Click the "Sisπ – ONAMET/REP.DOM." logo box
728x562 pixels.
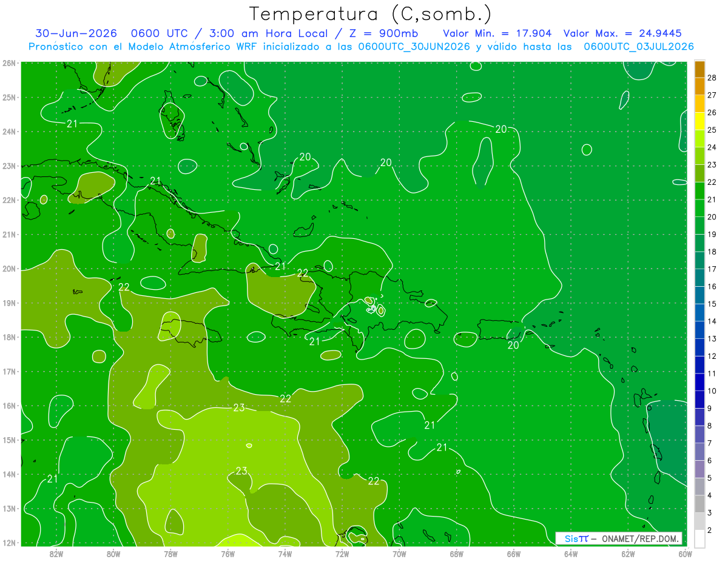[x=619, y=538]
